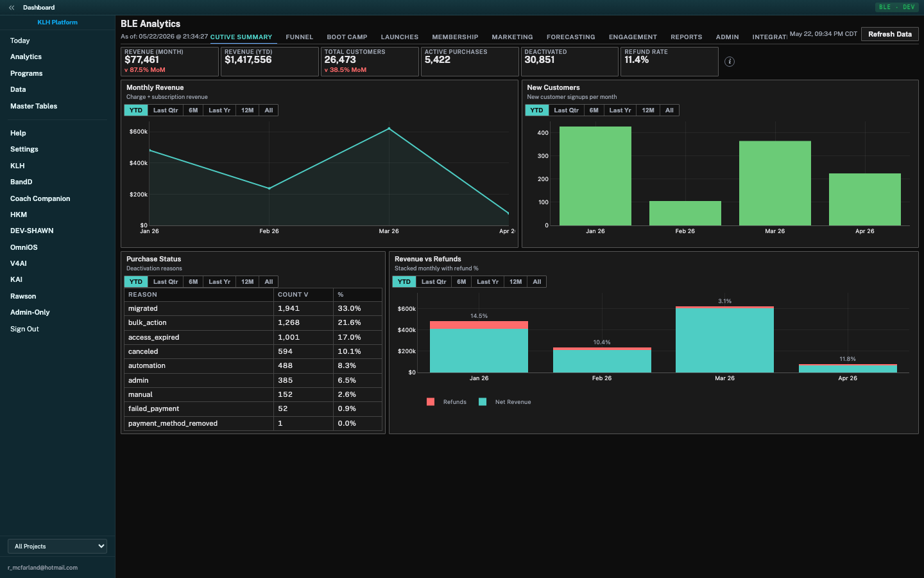Click the 'payment_method_removed' row

[253, 423]
